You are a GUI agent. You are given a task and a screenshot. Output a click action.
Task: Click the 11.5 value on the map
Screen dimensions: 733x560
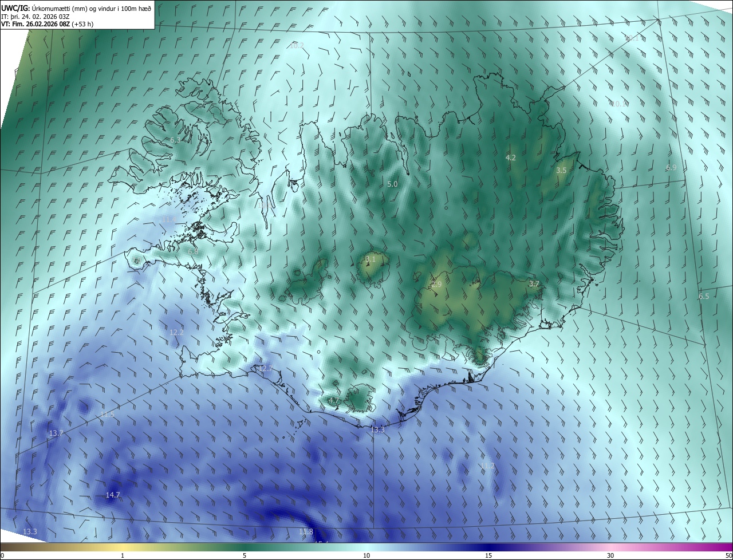107,415
